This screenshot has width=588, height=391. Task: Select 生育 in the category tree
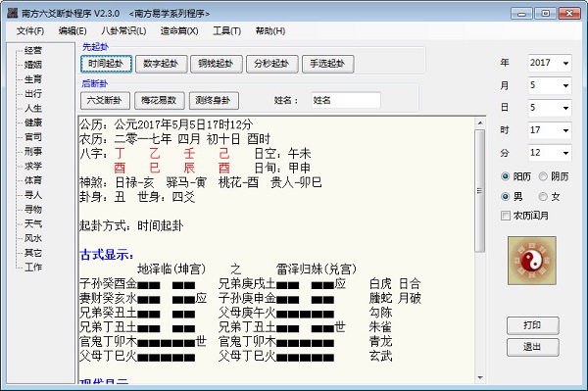(33, 79)
